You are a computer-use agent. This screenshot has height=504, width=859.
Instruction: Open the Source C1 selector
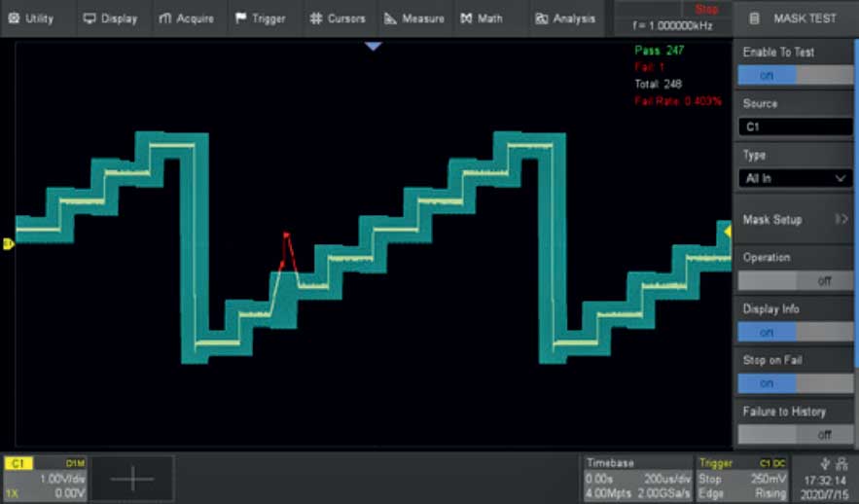click(794, 127)
